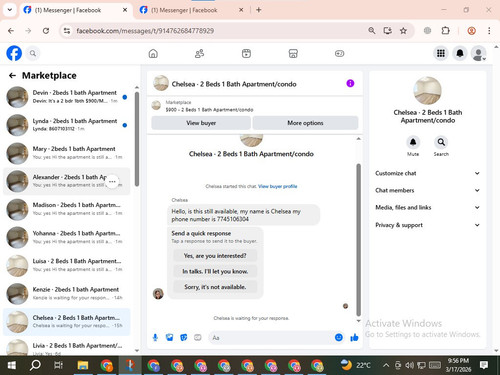This screenshot has height=375, width=500.
Task: Open Luisa's 2 Beds 1 Bath conversation
Action: [67, 265]
